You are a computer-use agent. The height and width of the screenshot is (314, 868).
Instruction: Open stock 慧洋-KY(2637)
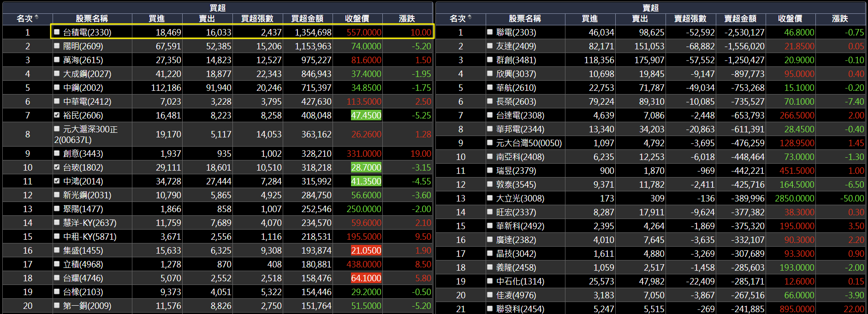[90, 223]
